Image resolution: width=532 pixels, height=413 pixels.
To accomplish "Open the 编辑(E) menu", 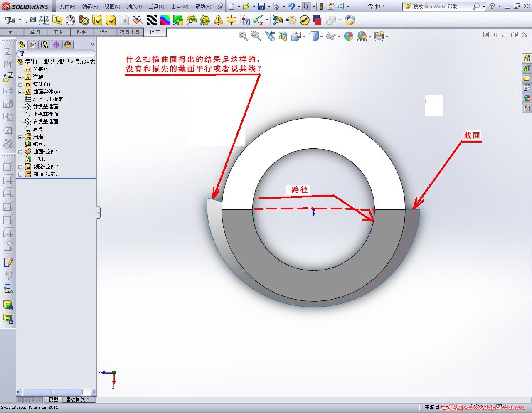I will coord(90,6).
